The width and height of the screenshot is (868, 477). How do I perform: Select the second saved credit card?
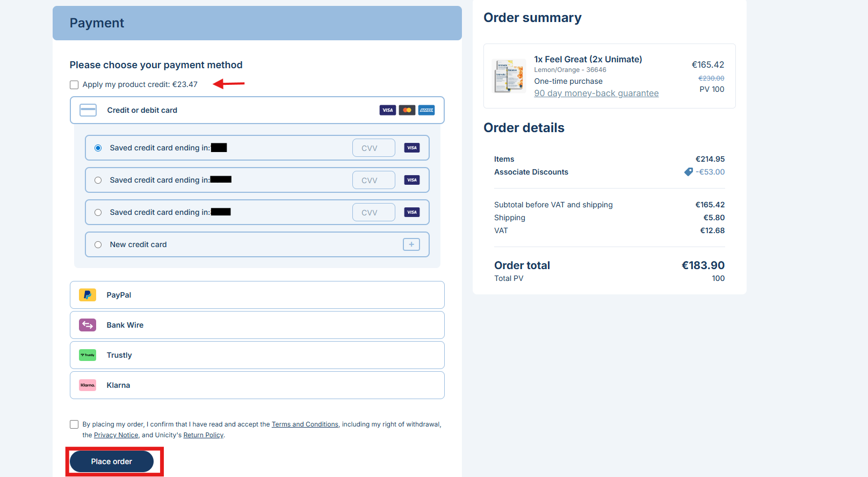[x=98, y=180]
